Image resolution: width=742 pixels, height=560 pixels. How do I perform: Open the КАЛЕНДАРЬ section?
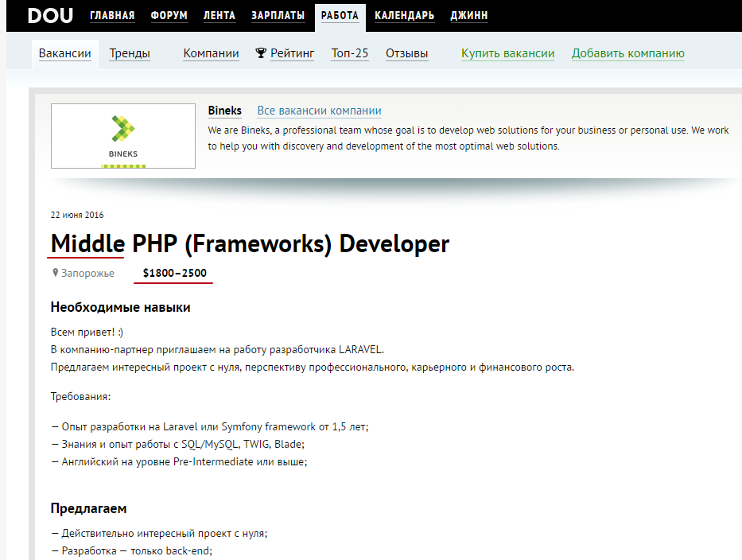[404, 16]
